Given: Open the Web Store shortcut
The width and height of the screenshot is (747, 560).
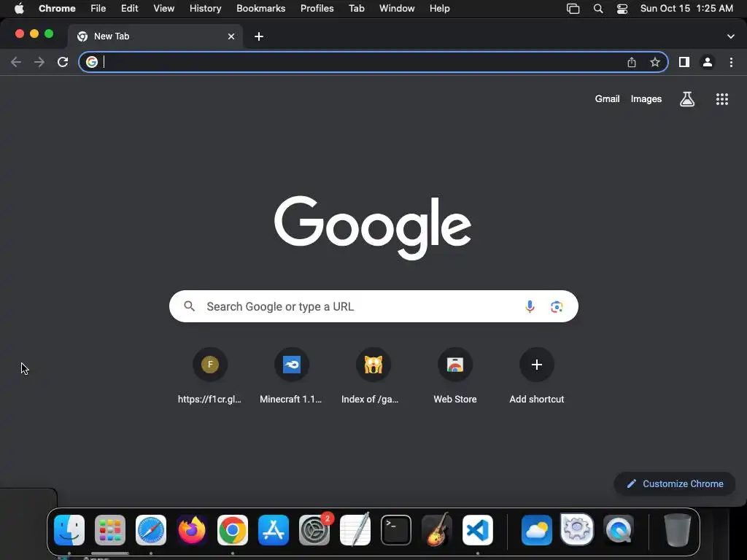Looking at the screenshot, I should (x=455, y=376).
